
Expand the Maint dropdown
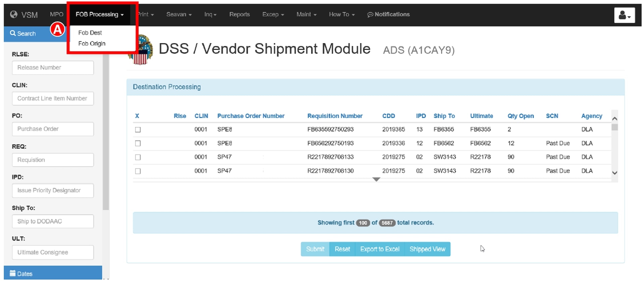[306, 14]
